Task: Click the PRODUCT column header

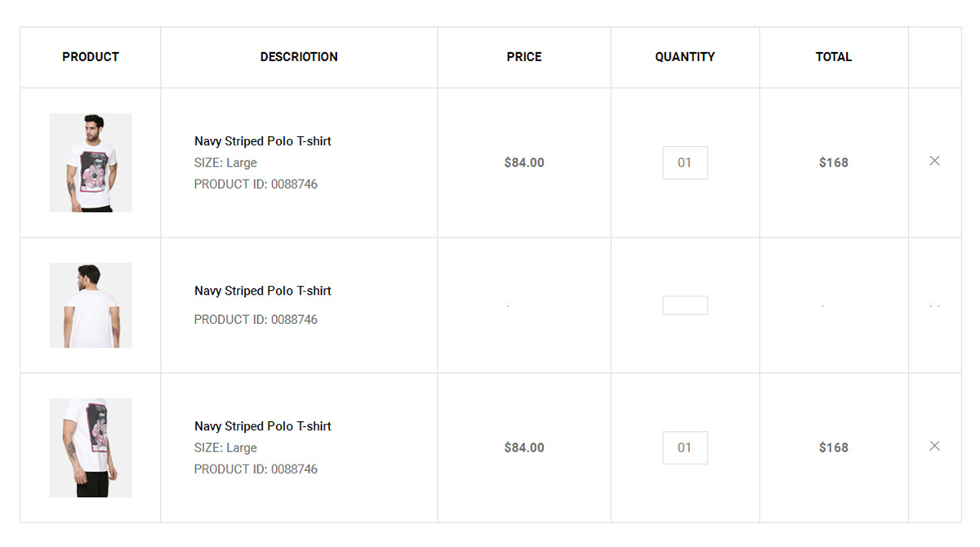Action: click(91, 57)
